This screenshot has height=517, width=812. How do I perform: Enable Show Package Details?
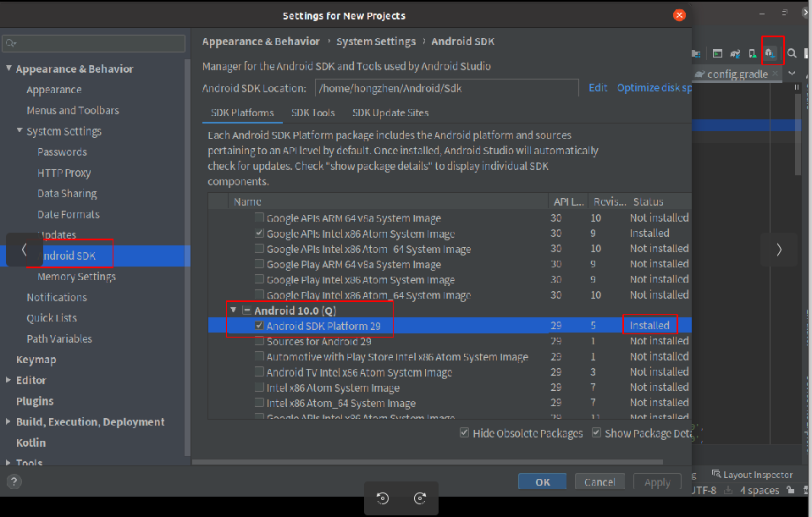click(x=598, y=432)
